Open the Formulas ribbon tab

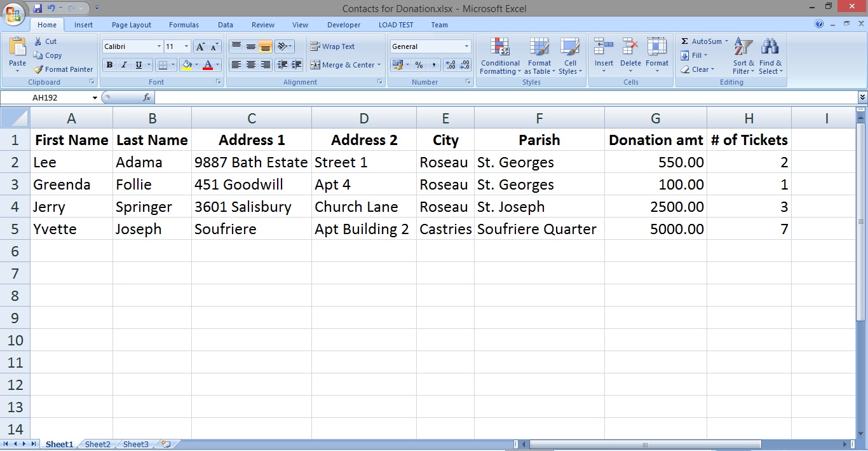(184, 25)
